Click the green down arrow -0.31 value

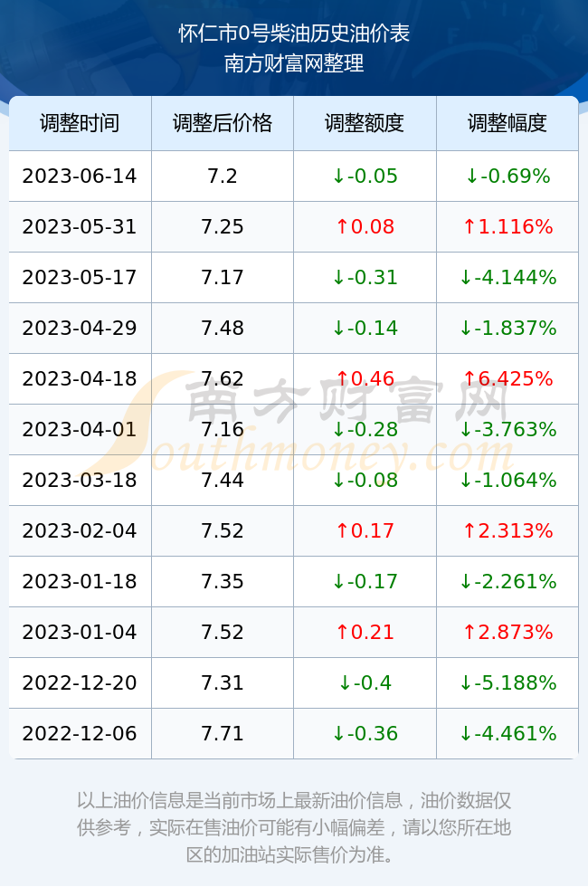pos(365,277)
